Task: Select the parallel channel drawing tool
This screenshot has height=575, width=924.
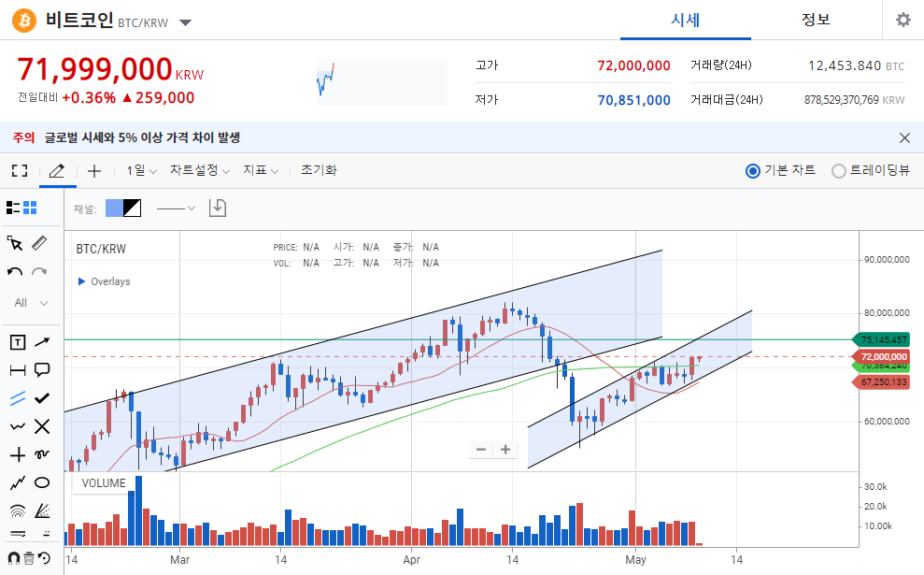Action: pos(18,398)
